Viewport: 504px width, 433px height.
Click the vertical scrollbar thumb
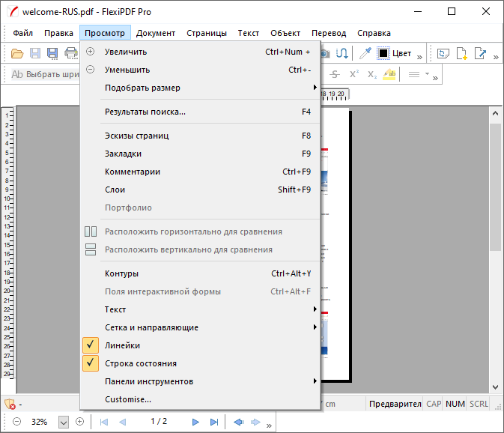click(495, 187)
